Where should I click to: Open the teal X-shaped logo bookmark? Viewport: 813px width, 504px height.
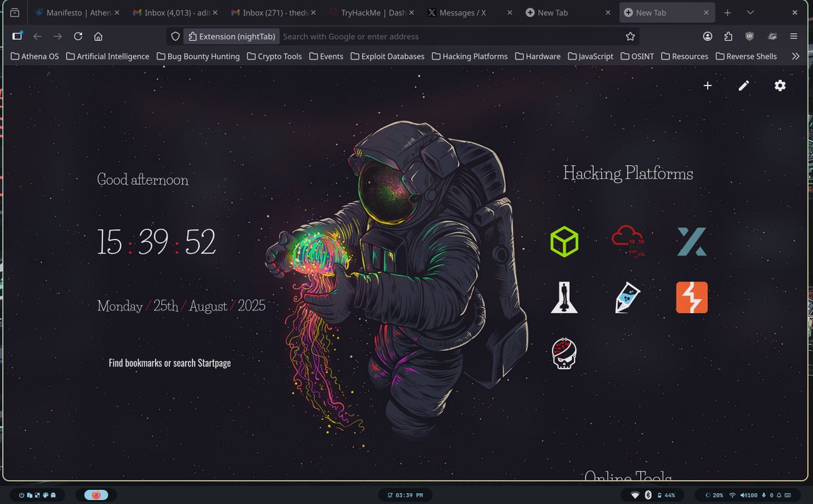pyautogui.click(x=692, y=241)
